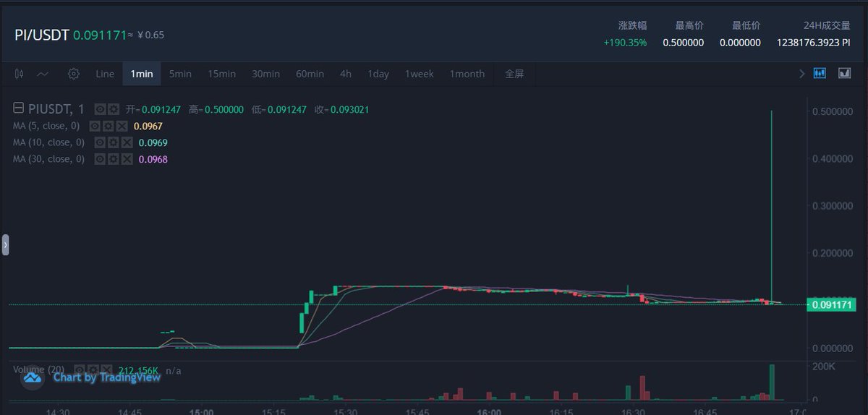Switch to K-line candlestick chart view icon
The image size is (868, 415).
[x=820, y=73]
